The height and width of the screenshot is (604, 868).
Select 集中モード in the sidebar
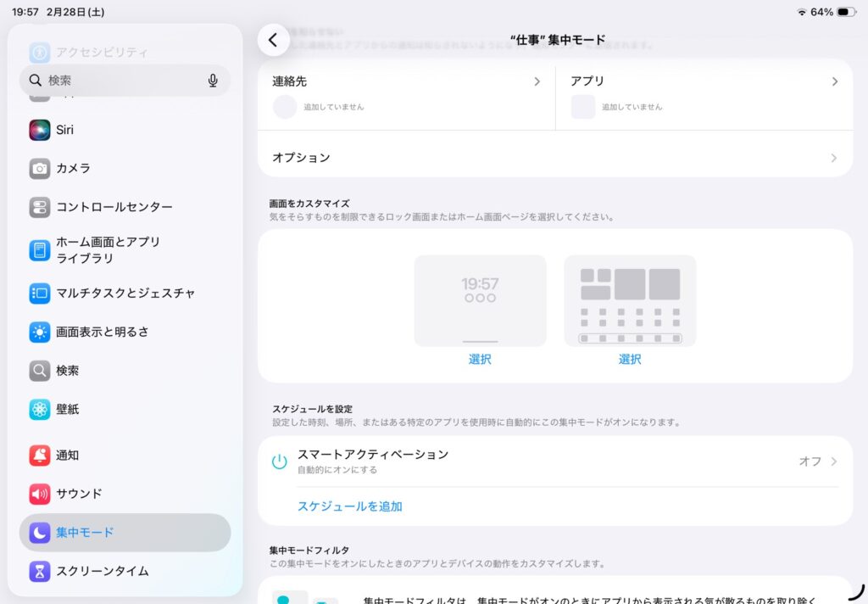tap(125, 533)
